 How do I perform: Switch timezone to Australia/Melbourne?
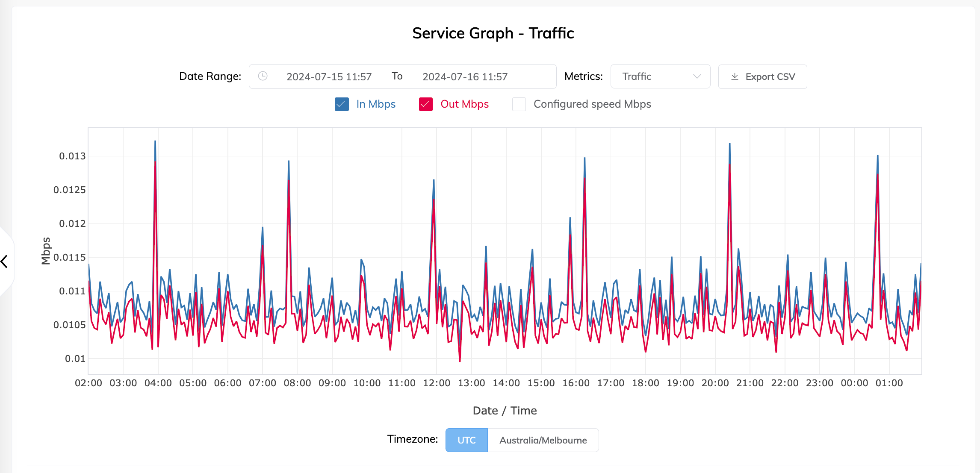543,440
